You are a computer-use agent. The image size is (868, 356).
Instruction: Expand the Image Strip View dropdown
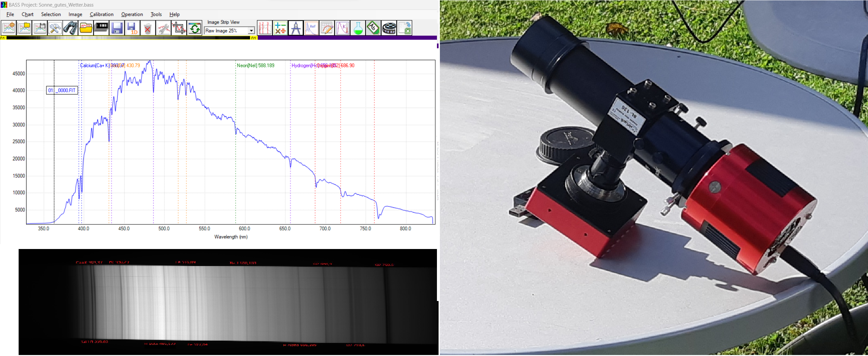click(251, 31)
